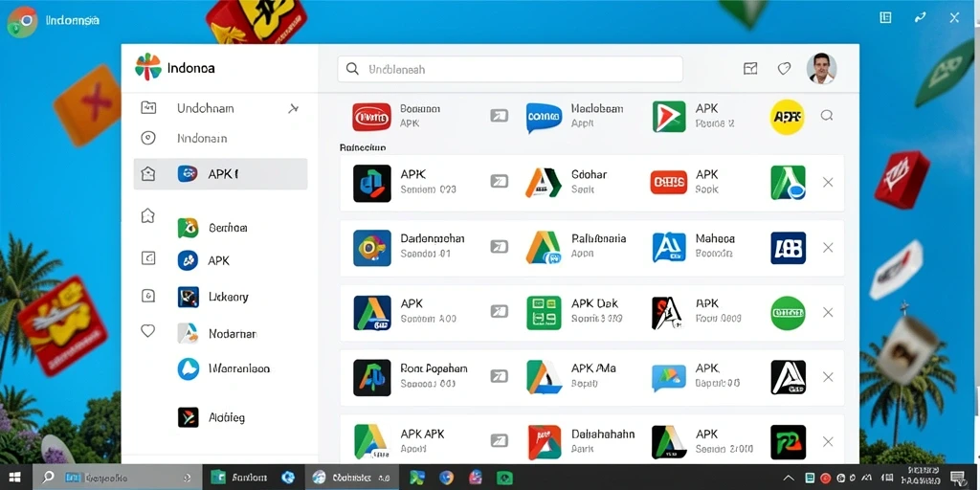980x490 pixels.
Task: Switch to the active Obdhister taskbar window
Action: point(350,478)
